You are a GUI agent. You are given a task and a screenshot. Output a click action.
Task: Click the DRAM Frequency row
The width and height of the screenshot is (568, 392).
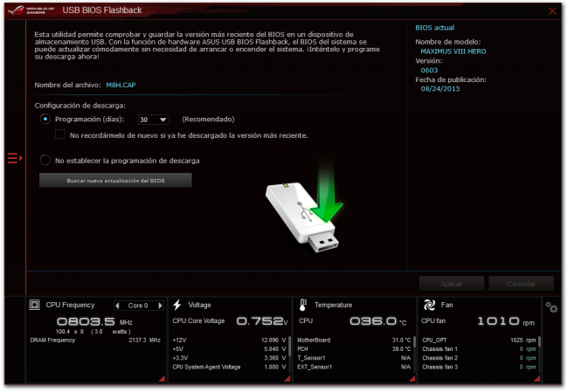click(x=95, y=340)
